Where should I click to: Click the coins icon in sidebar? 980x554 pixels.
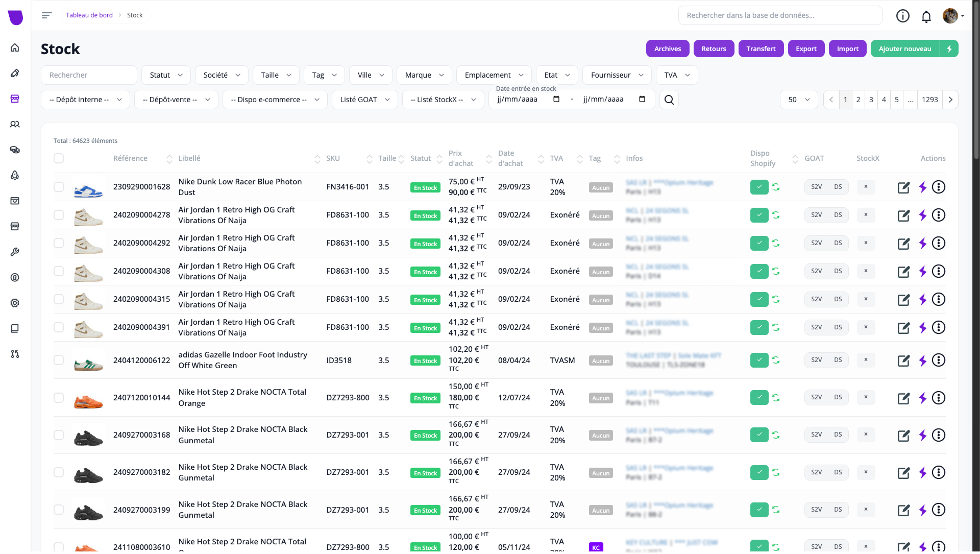pyautogui.click(x=15, y=150)
